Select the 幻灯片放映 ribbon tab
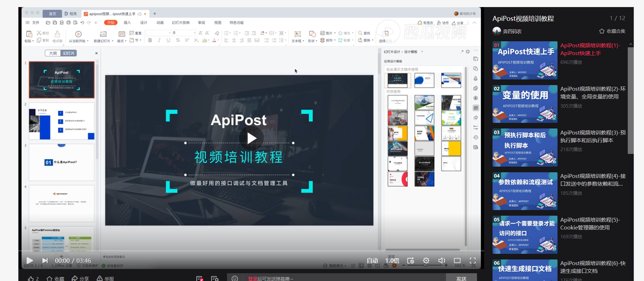 point(181,22)
